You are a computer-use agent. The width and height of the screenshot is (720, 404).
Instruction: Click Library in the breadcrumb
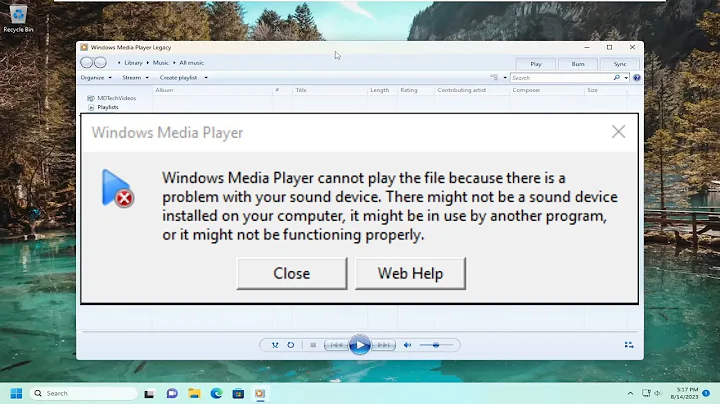(x=133, y=62)
